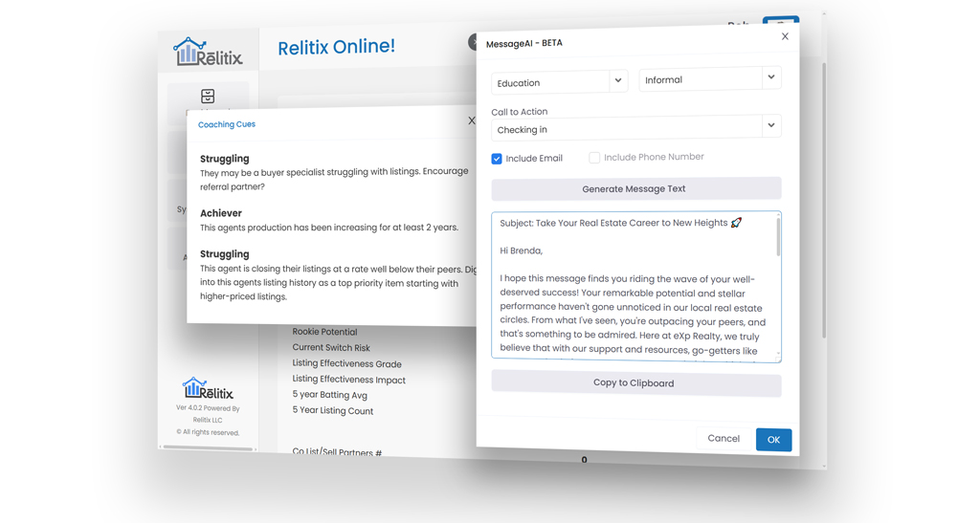The image size is (980, 523).
Task: Click the Hi Brenda greeting line
Action: coord(522,251)
